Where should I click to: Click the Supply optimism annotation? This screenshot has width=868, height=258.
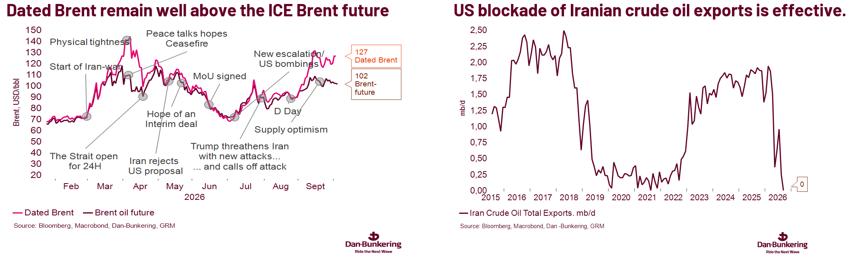tap(291, 129)
